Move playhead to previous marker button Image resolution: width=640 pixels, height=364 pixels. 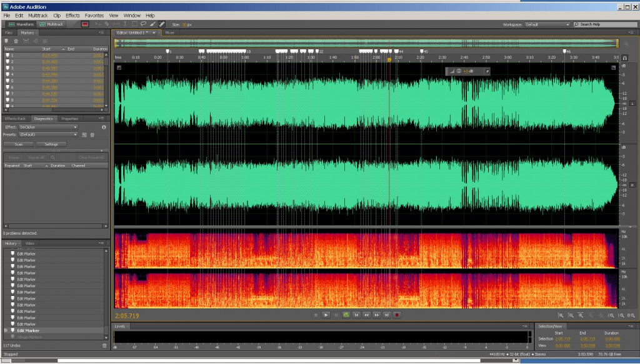(356, 315)
